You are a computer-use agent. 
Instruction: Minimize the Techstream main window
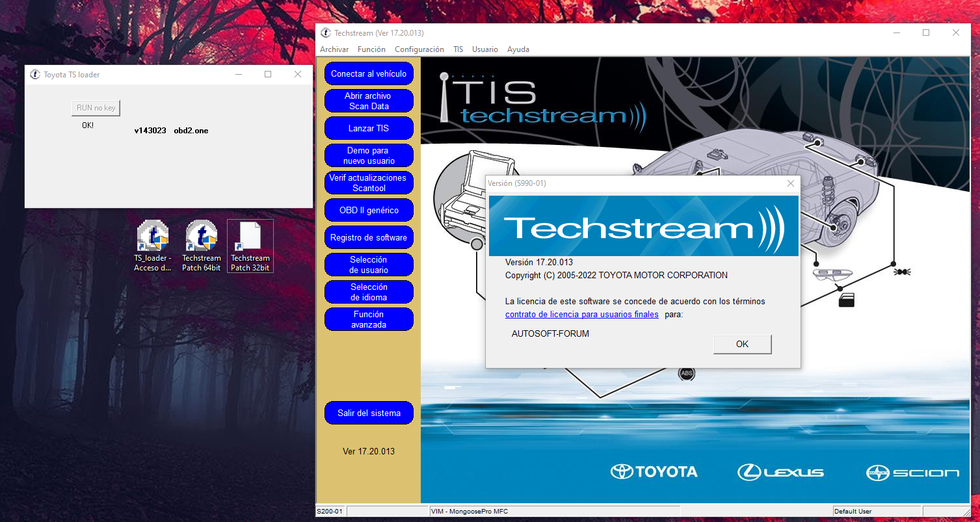coord(897,33)
